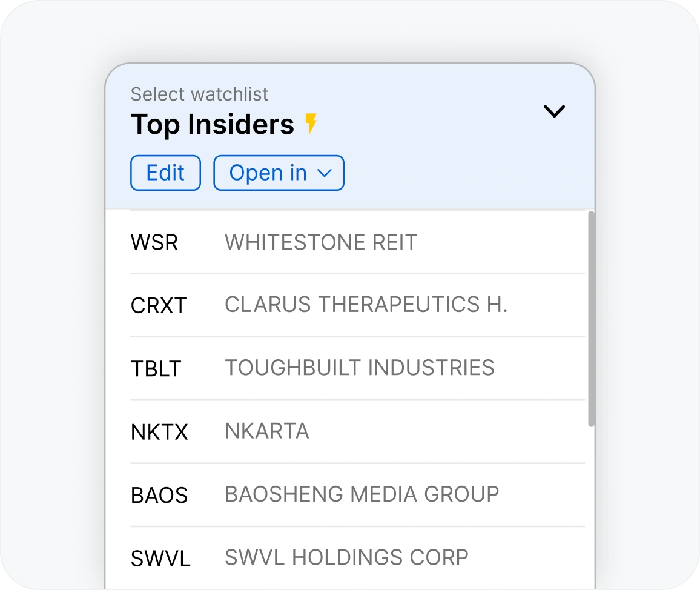The width and height of the screenshot is (700, 590).
Task: Select the Top Insiders watchlist title
Action: [213, 124]
